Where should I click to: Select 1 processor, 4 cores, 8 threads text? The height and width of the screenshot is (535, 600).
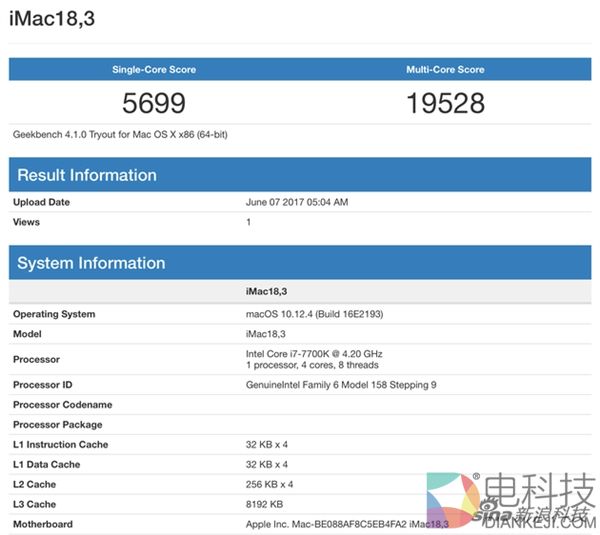pyautogui.click(x=312, y=365)
